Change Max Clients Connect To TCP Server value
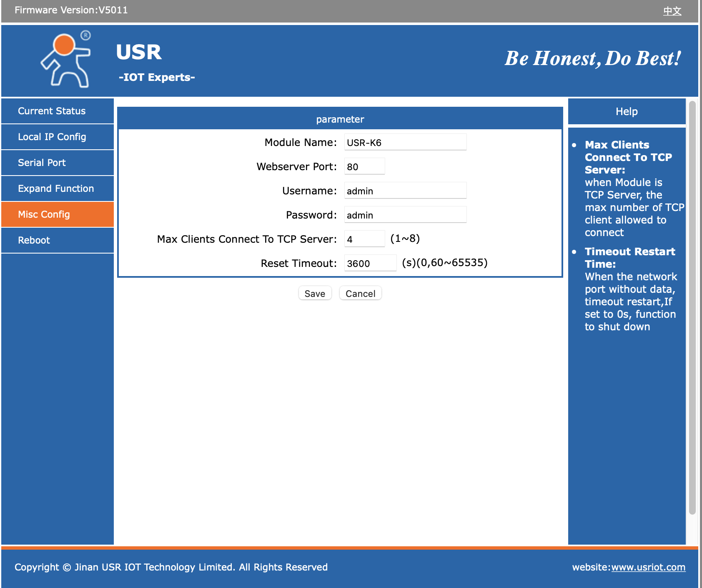 (x=364, y=239)
